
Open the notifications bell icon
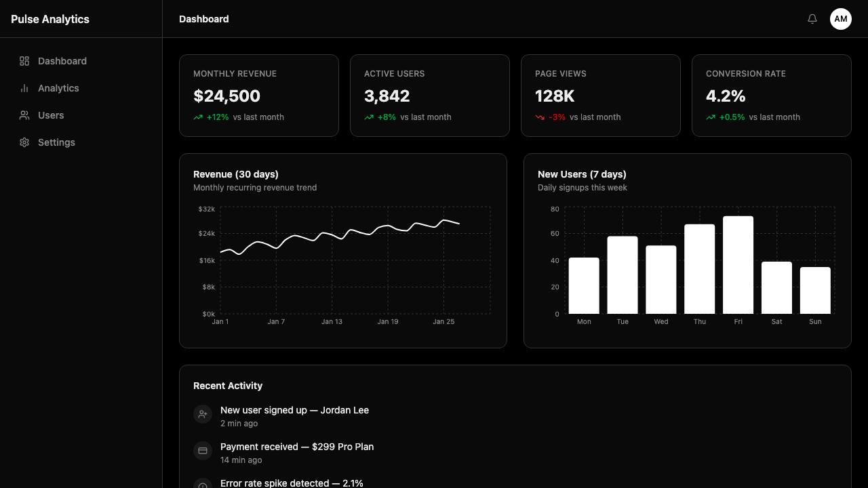(x=812, y=19)
